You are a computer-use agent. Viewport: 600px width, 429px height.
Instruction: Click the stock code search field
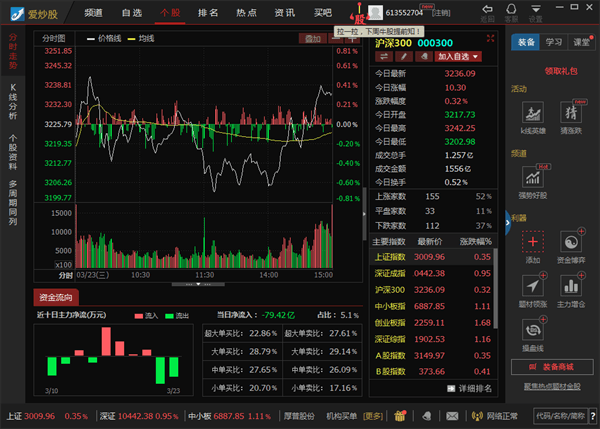[x=562, y=415]
